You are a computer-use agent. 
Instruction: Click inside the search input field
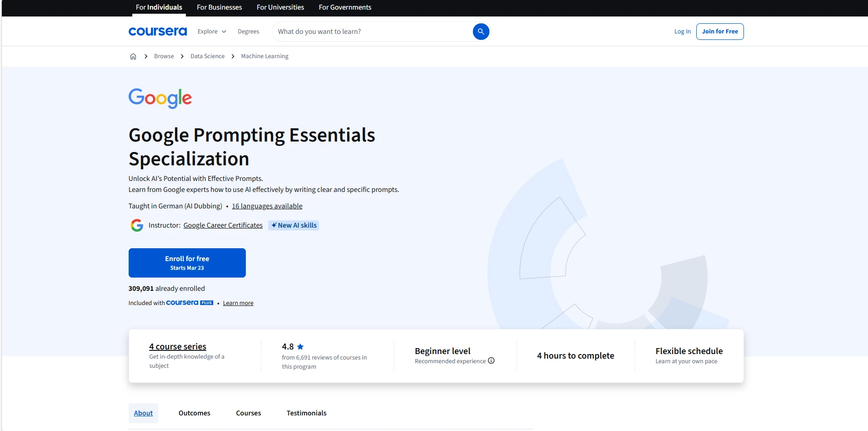(x=366, y=31)
